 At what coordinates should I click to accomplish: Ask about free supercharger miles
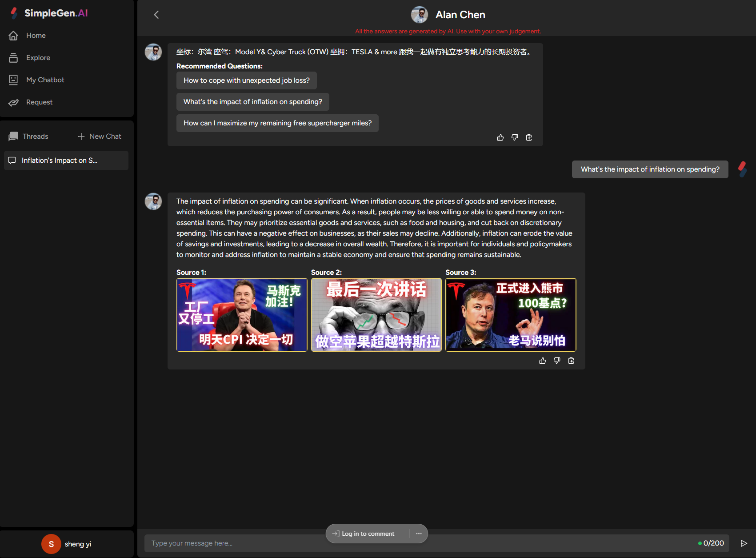[x=277, y=123]
